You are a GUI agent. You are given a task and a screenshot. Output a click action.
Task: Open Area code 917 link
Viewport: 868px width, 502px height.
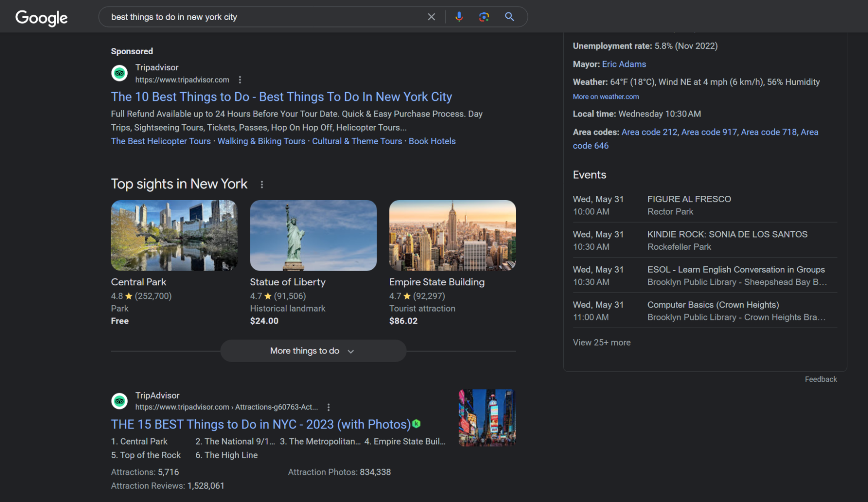[709, 132]
